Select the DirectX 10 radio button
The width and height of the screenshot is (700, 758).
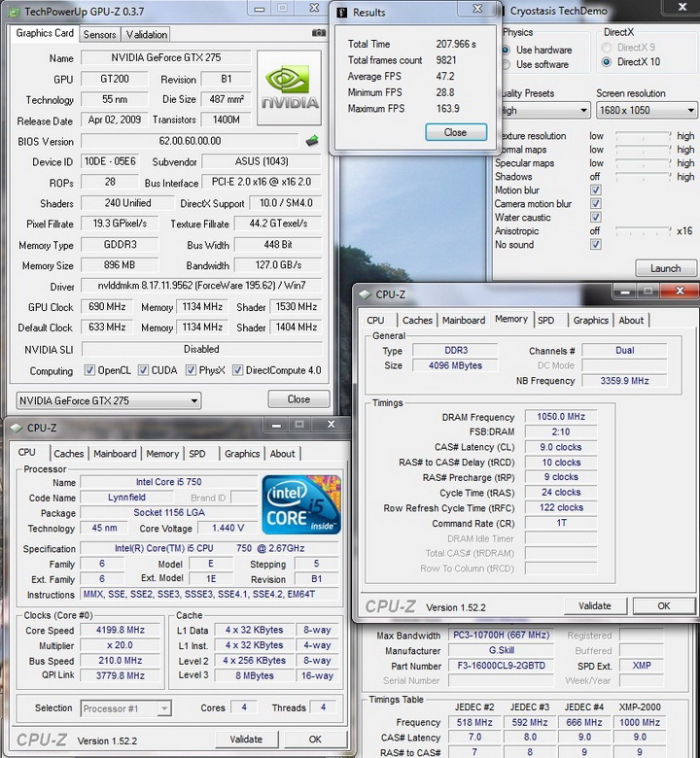click(x=606, y=62)
